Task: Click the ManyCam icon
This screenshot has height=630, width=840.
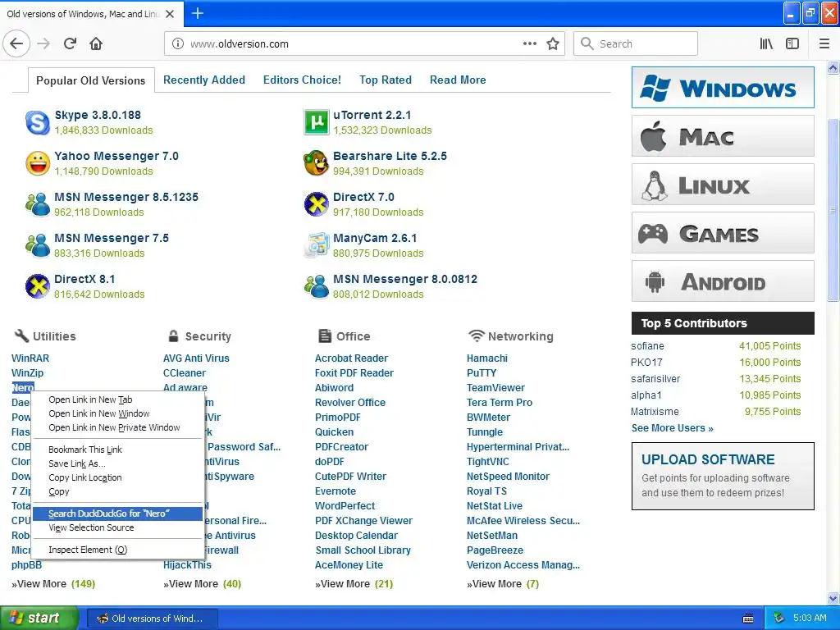Action: pos(316,245)
